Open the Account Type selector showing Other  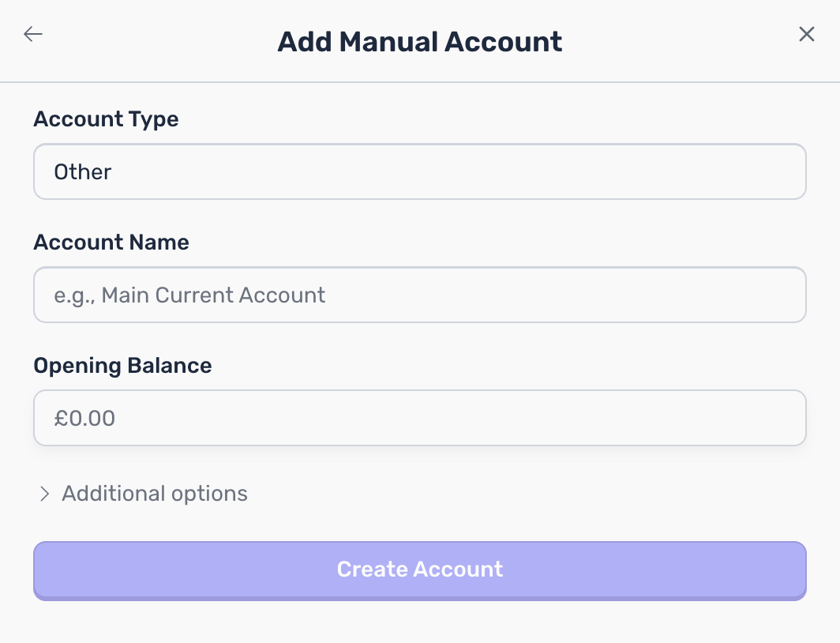[x=420, y=171]
